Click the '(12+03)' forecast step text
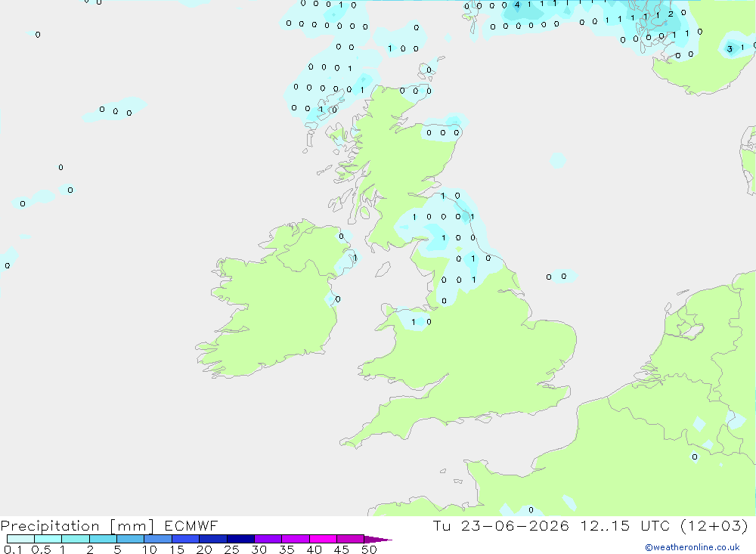Image resolution: width=756 pixels, height=554 pixels. pyautogui.click(x=714, y=525)
